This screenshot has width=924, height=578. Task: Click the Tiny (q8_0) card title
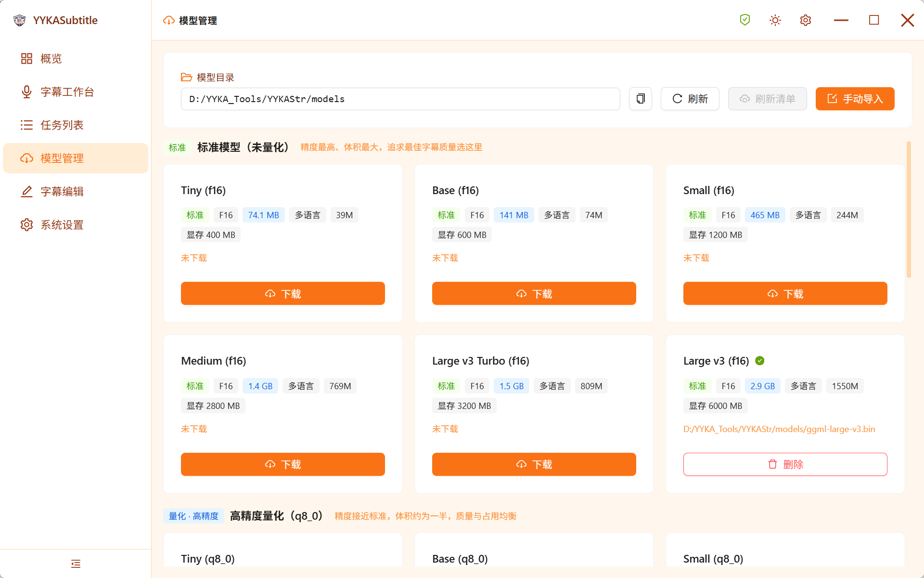(x=208, y=559)
